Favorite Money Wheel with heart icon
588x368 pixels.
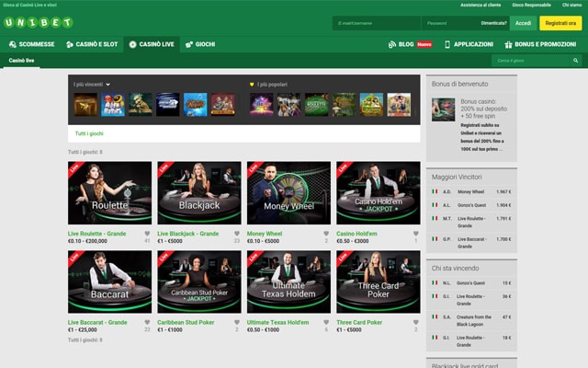[x=326, y=234]
